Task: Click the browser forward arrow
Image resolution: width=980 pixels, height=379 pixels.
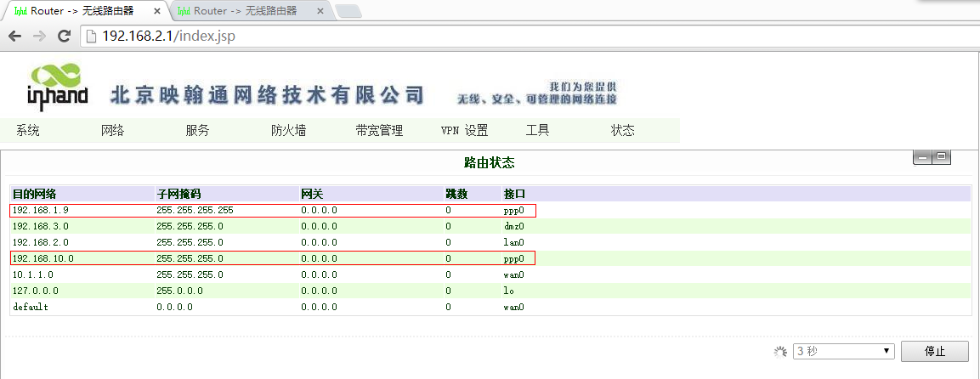Action: tap(39, 37)
